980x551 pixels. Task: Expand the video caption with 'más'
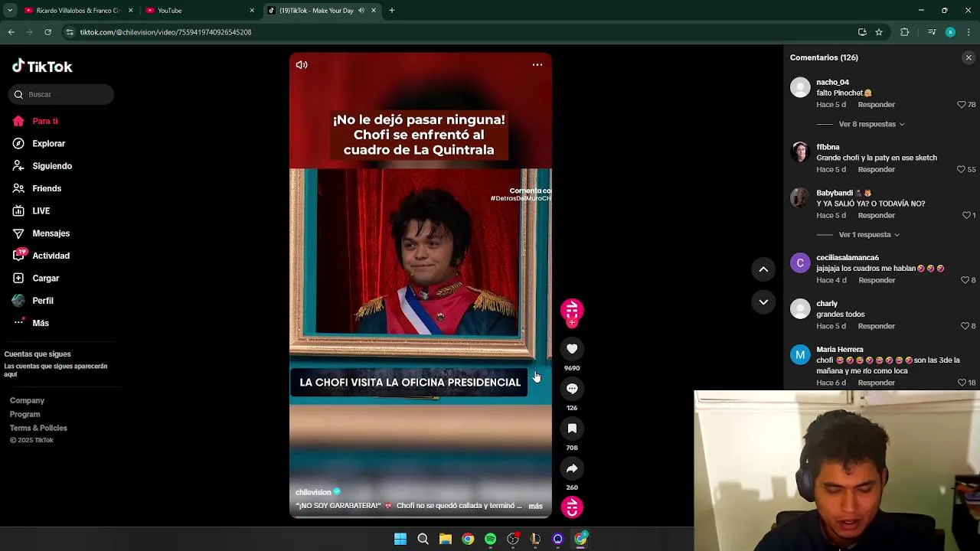(x=535, y=506)
